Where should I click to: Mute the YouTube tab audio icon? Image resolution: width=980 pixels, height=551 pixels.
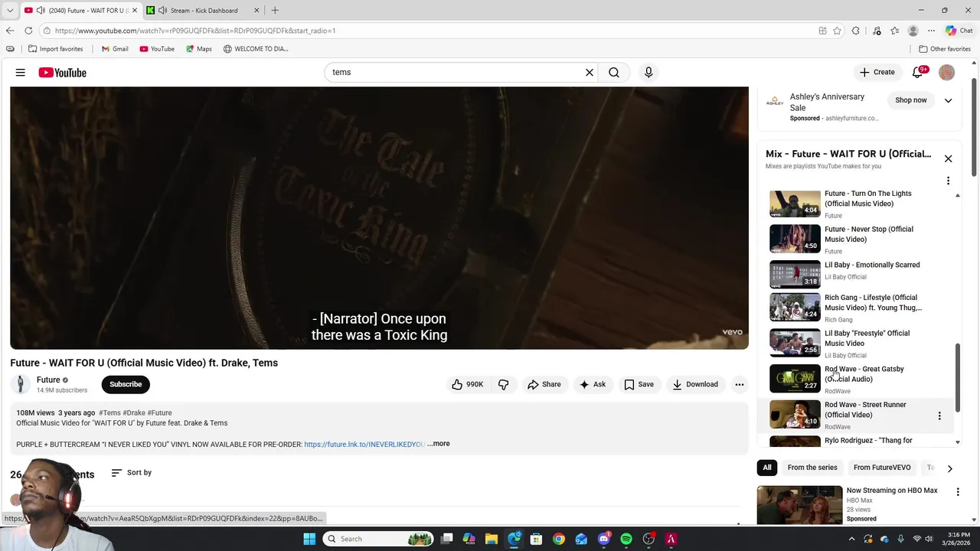(41, 10)
